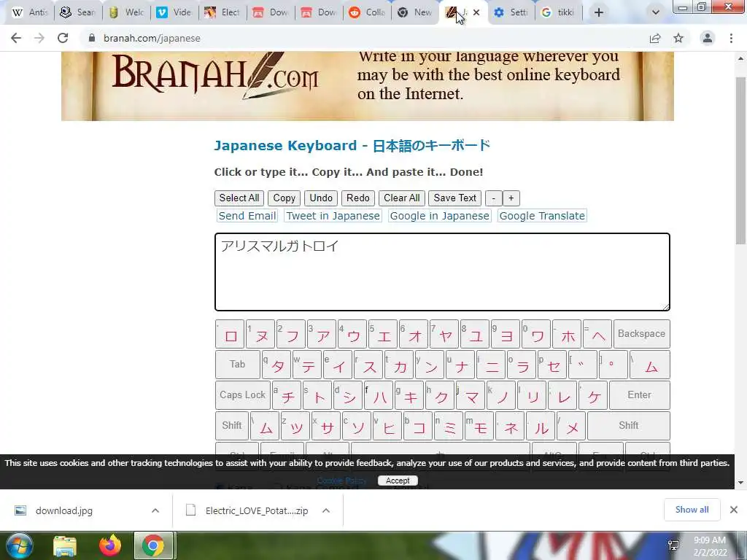Click the ウ key labeled 4
Screen dimensions: 747x560
point(352,334)
